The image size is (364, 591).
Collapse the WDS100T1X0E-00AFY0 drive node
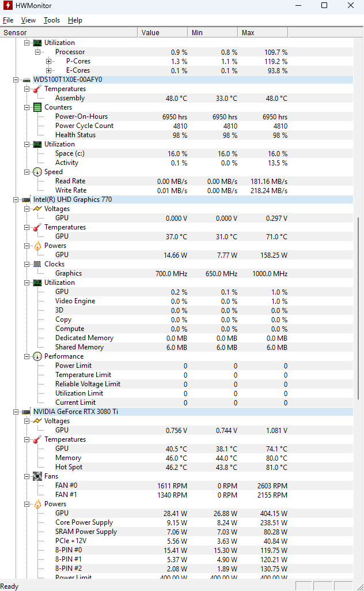16,80
